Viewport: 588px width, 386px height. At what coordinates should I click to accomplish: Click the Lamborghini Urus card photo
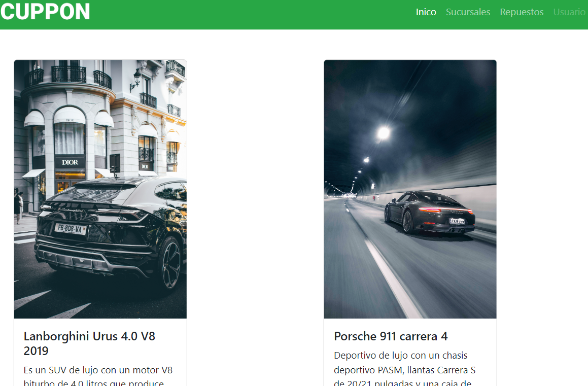pos(100,189)
